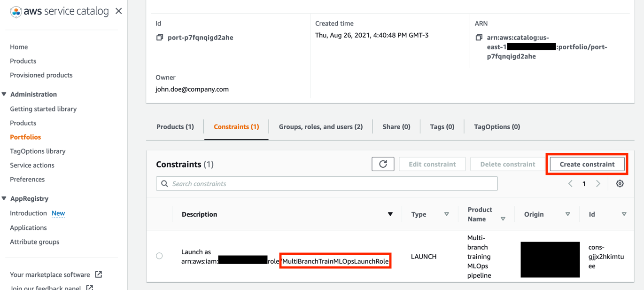The height and width of the screenshot is (290, 644).
Task: Open Getting started library
Action: pos(43,109)
